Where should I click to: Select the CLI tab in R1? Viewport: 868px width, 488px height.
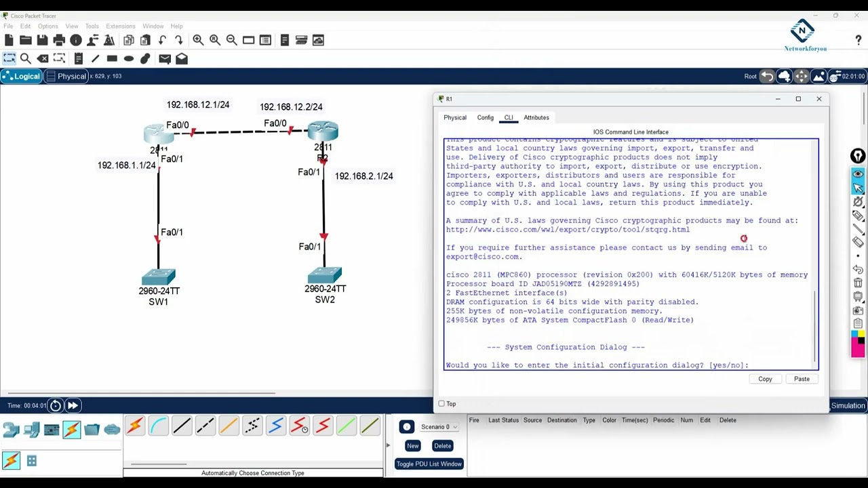pos(509,118)
